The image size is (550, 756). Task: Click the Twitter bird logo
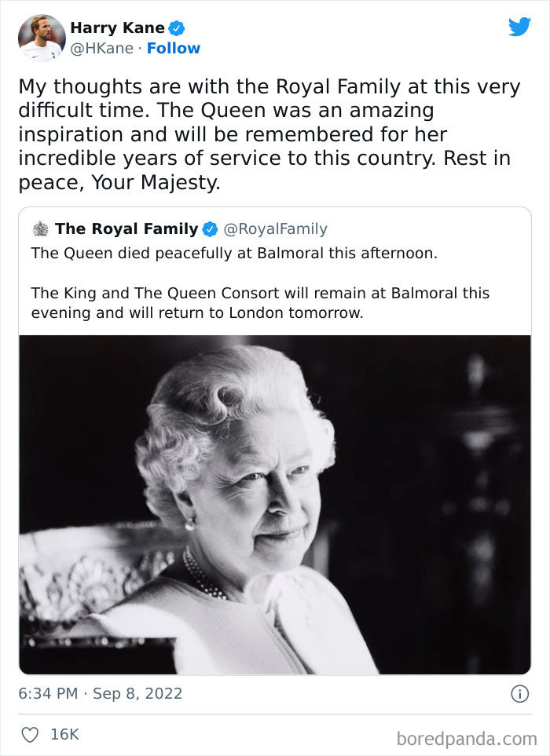tap(520, 26)
